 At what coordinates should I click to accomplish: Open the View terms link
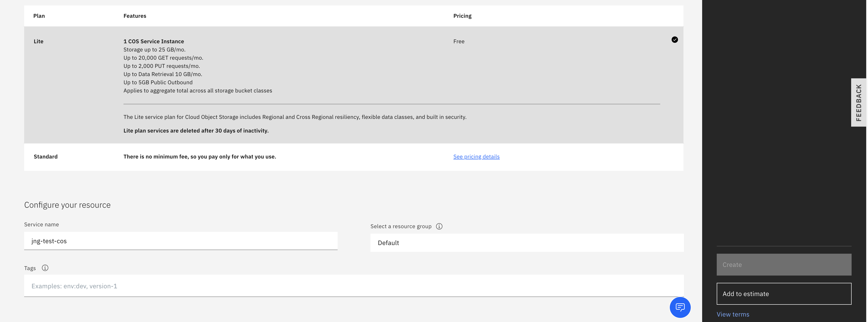pos(733,314)
